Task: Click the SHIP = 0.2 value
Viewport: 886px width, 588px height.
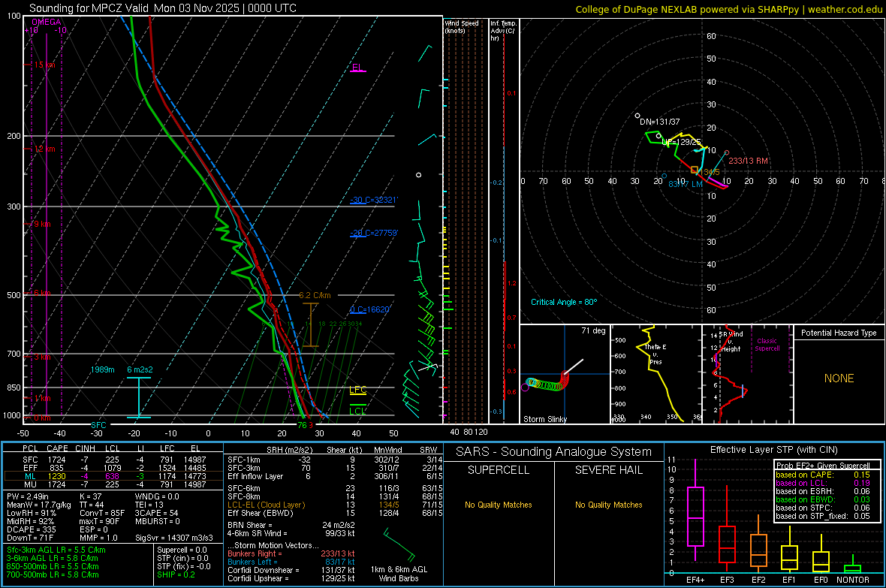Action: (176, 574)
